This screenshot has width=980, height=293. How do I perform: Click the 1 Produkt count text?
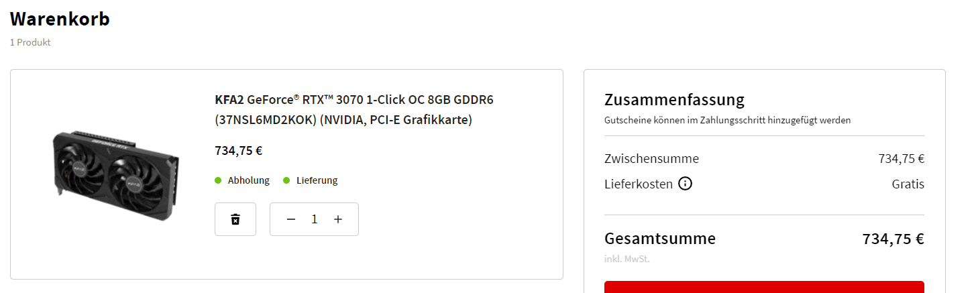point(30,42)
